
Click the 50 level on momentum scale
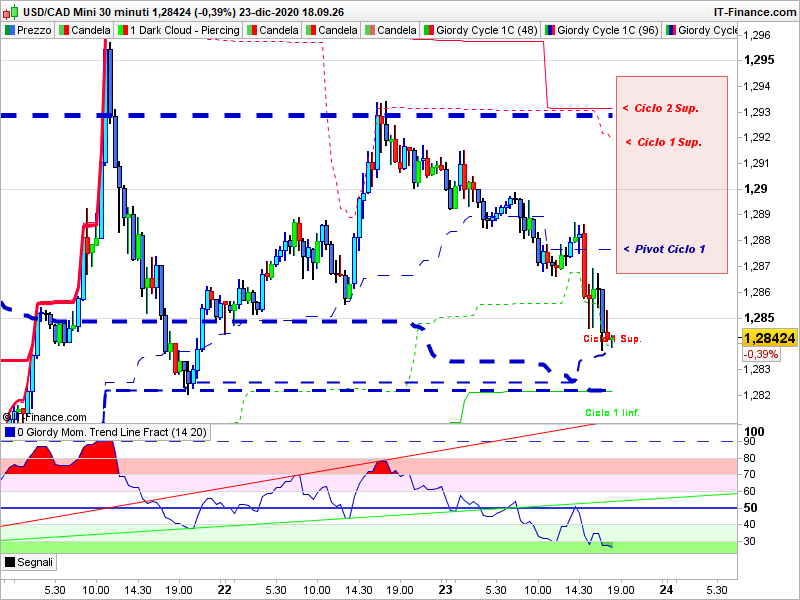[x=751, y=508]
